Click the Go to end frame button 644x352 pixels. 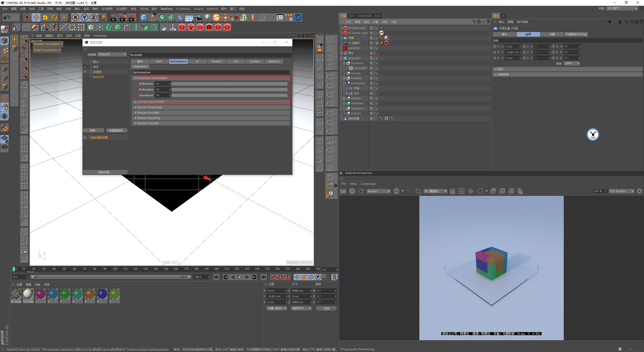tap(263, 277)
